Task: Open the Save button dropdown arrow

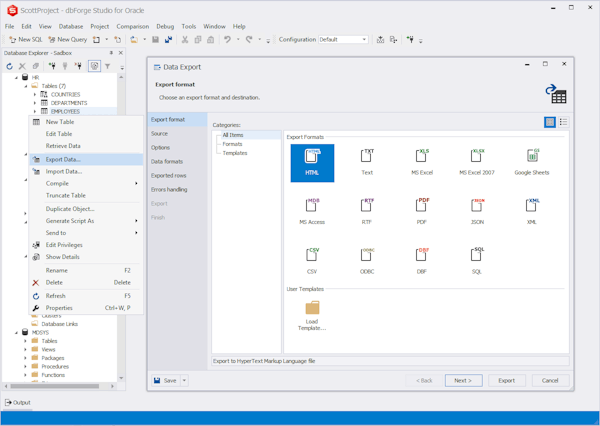Action: tap(184, 380)
